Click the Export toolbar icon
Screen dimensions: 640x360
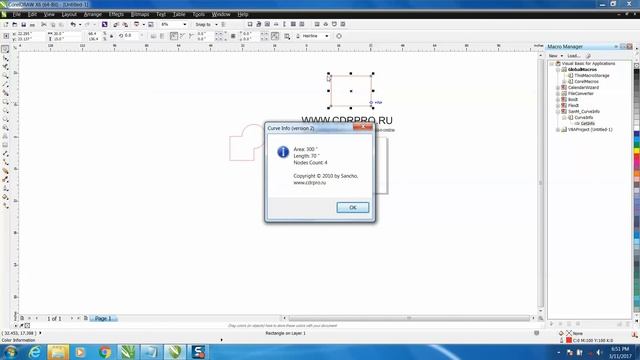click(125, 24)
